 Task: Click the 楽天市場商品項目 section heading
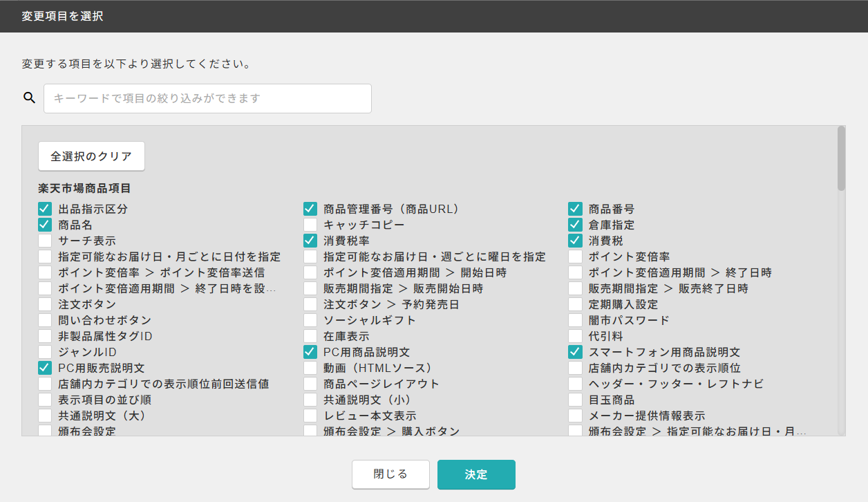(85, 188)
